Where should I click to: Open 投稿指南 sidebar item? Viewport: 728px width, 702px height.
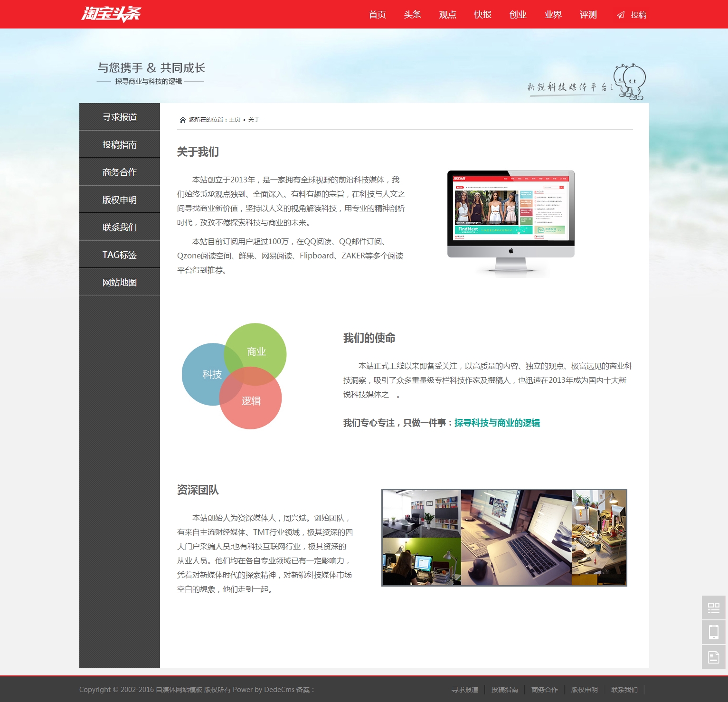pos(120,144)
